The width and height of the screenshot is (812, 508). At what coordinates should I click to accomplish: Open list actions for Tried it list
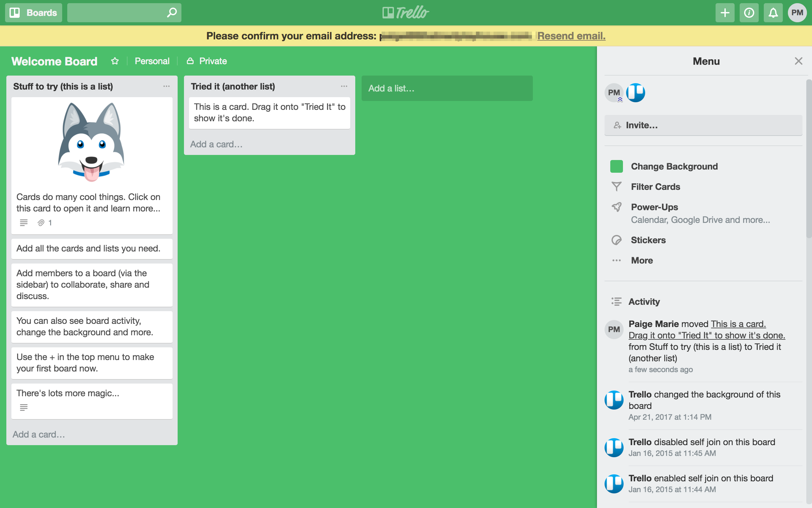coord(344,86)
